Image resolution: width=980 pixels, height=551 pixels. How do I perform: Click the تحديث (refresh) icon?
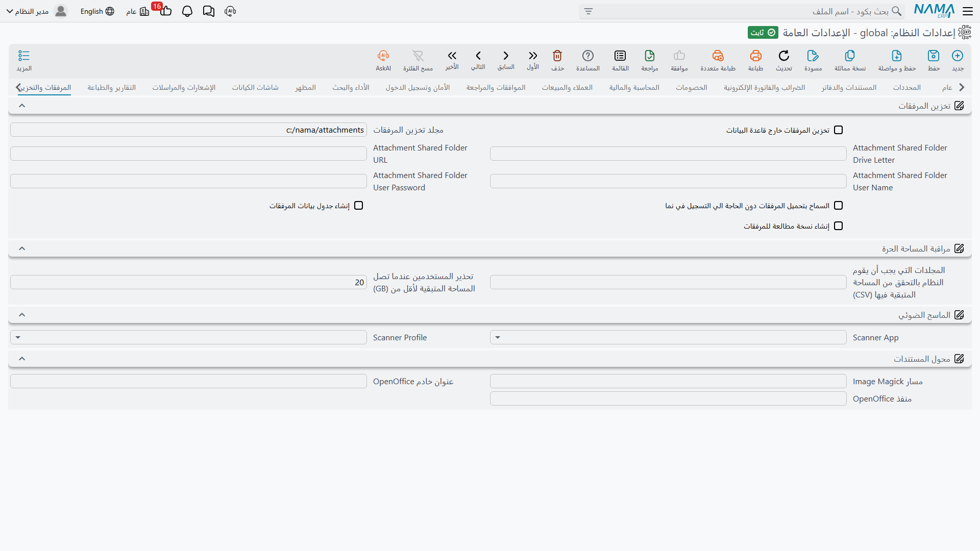[x=784, y=56]
